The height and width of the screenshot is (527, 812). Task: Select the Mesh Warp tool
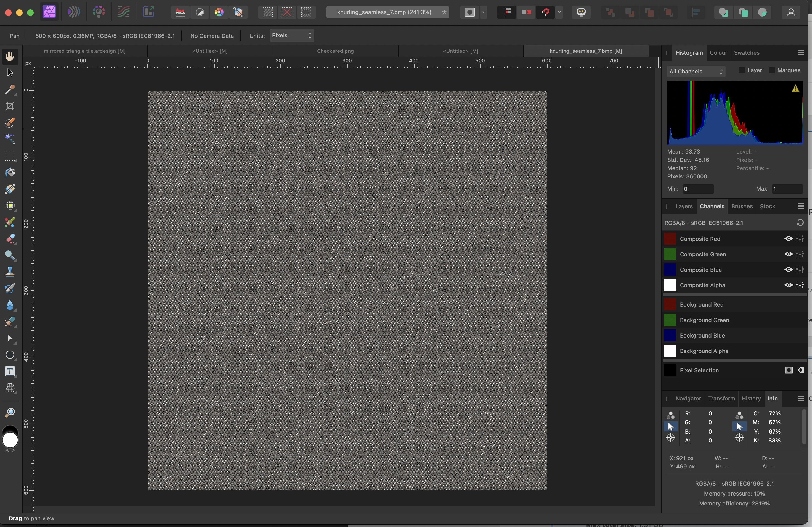click(x=10, y=388)
